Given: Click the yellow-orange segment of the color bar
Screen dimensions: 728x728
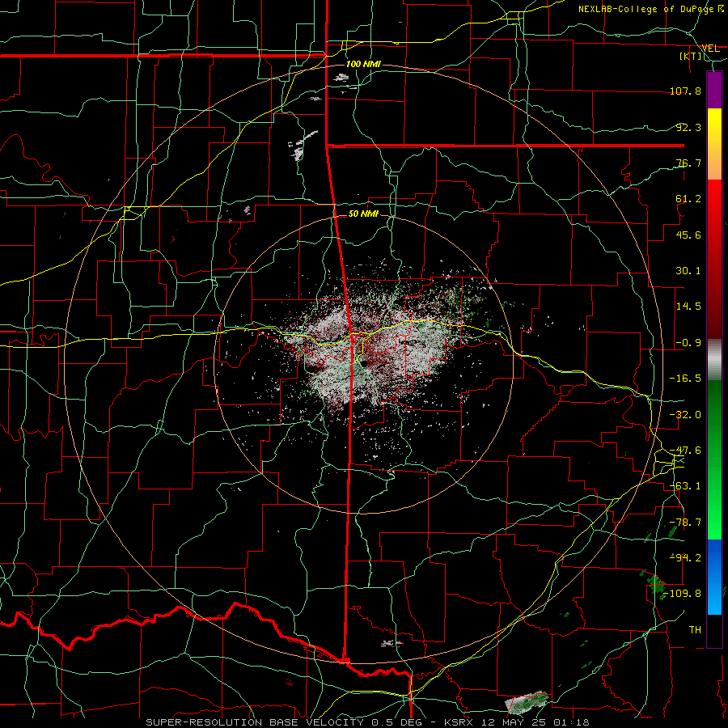Looking at the screenshot, I should click(x=714, y=144).
